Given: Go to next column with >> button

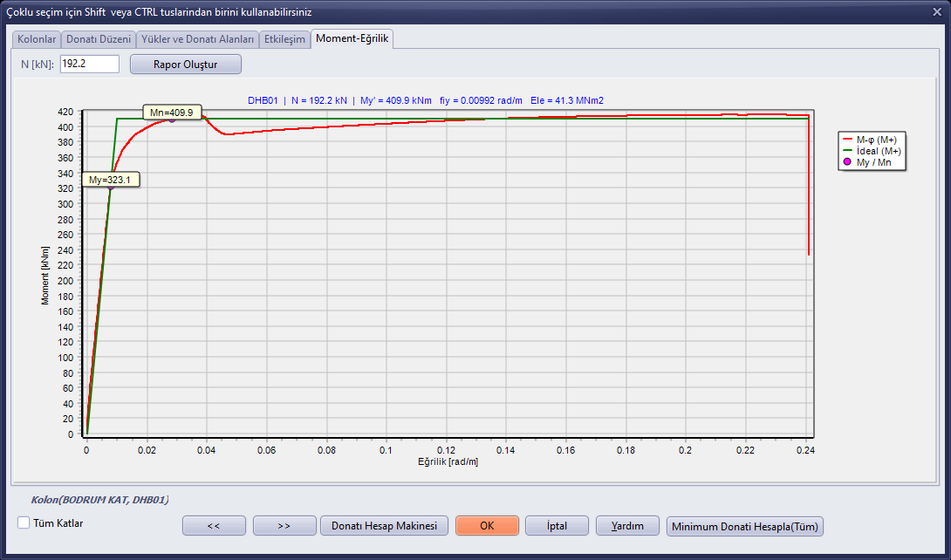Looking at the screenshot, I should click(284, 525).
